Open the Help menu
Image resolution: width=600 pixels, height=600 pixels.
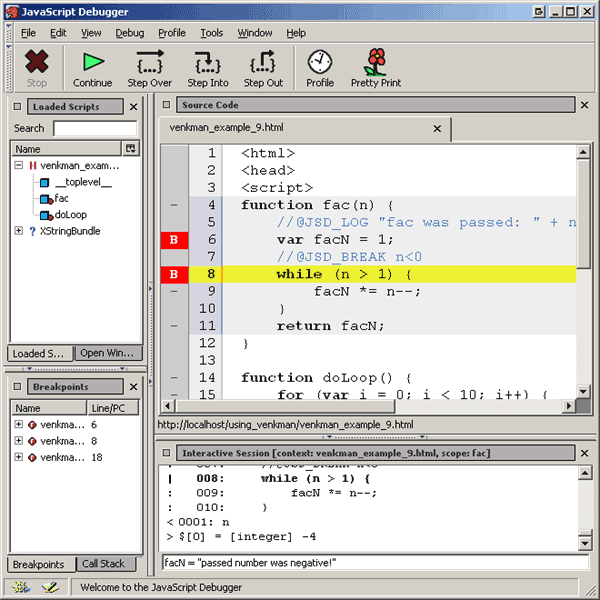[296, 33]
